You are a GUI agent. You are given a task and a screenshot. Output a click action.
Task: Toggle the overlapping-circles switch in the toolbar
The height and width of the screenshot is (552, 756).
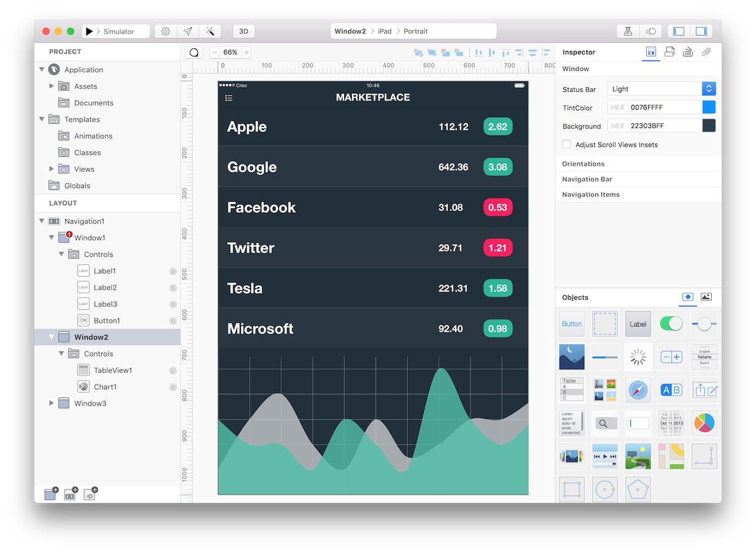[650, 31]
